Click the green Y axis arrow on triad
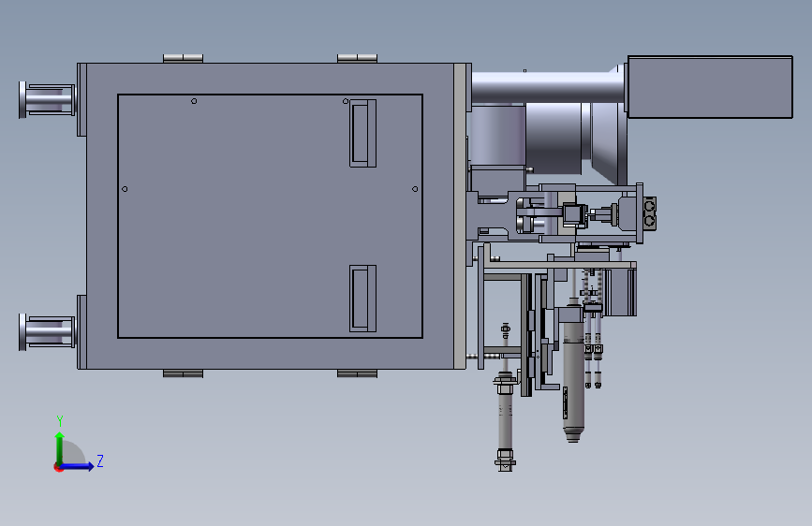 click(x=60, y=447)
